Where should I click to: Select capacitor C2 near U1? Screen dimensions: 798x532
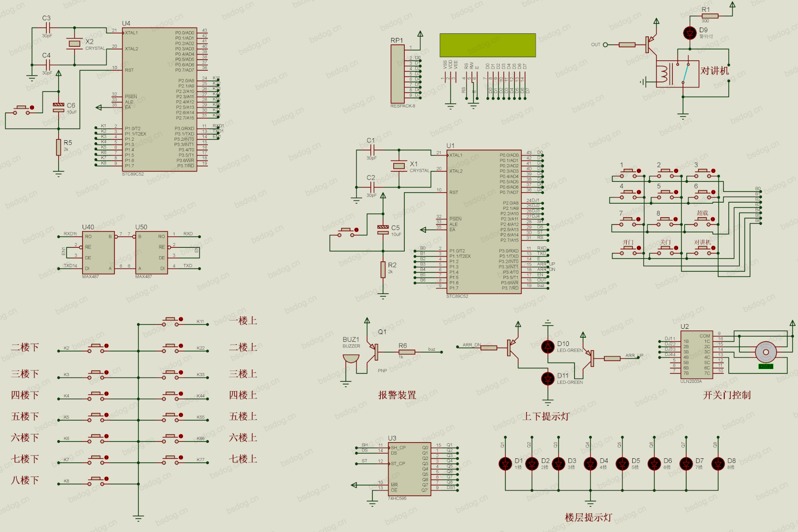point(371,188)
